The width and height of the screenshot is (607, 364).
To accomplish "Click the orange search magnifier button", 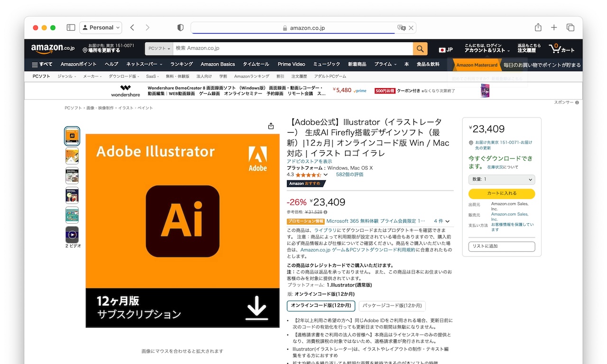I will (420, 48).
